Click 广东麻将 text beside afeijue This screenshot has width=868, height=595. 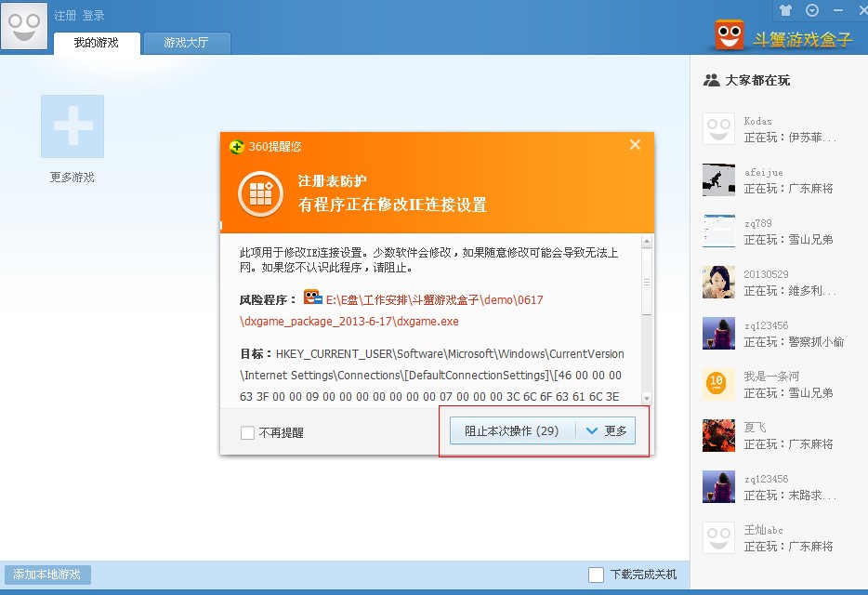[811, 189]
